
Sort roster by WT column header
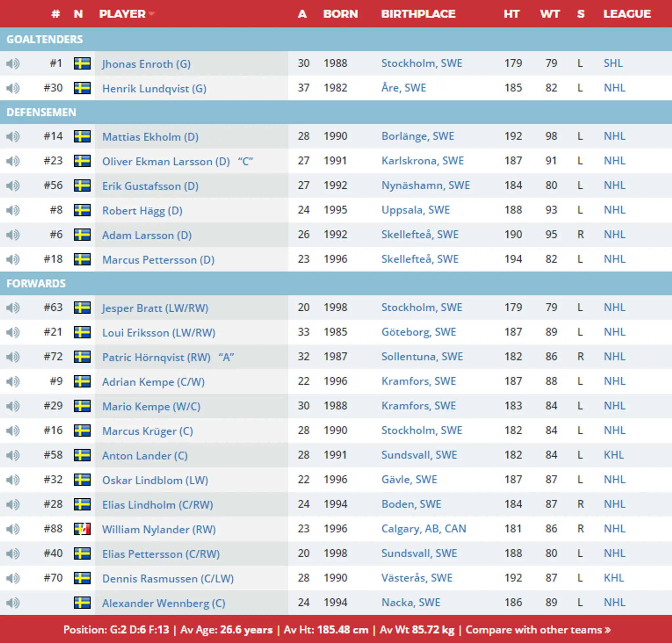pyautogui.click(x=550, y=14)
